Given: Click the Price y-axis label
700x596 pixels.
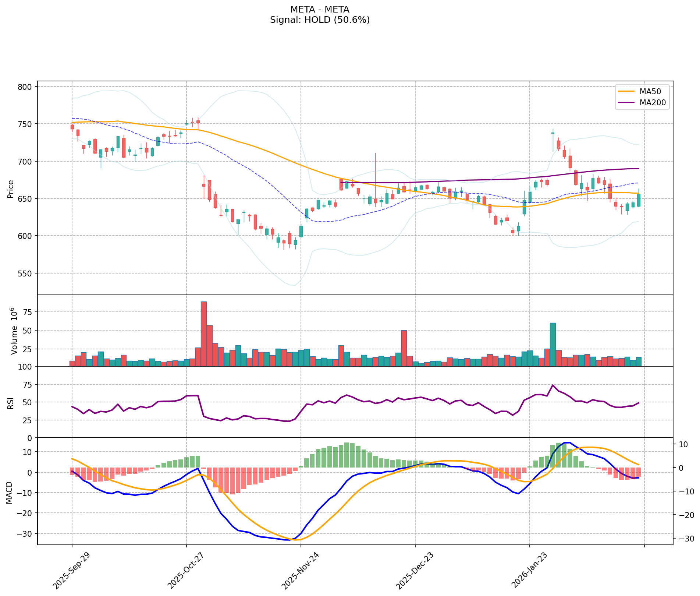Looking at the screenshot, I should (11, 189).
